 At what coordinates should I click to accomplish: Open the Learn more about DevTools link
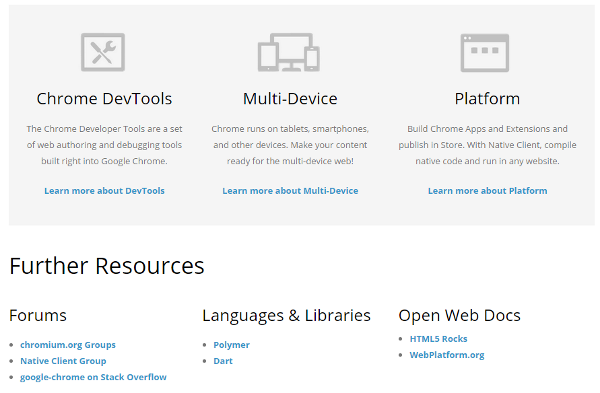point(104,191)
